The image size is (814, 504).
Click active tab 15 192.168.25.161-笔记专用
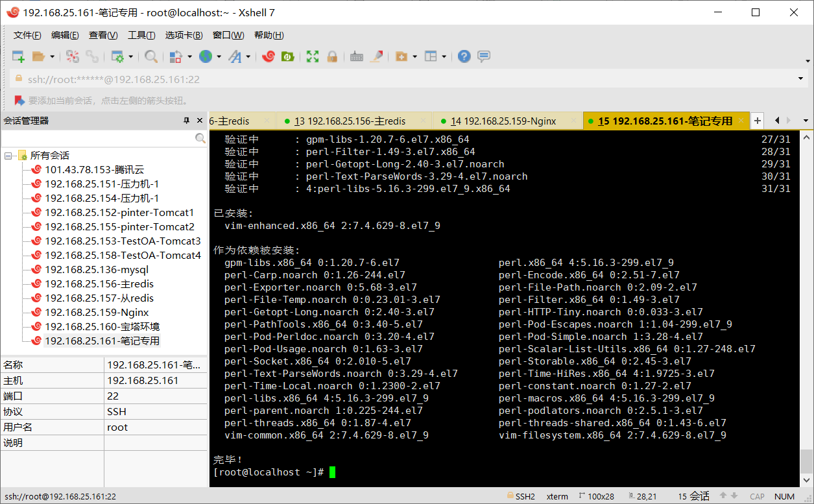point(665,121)
